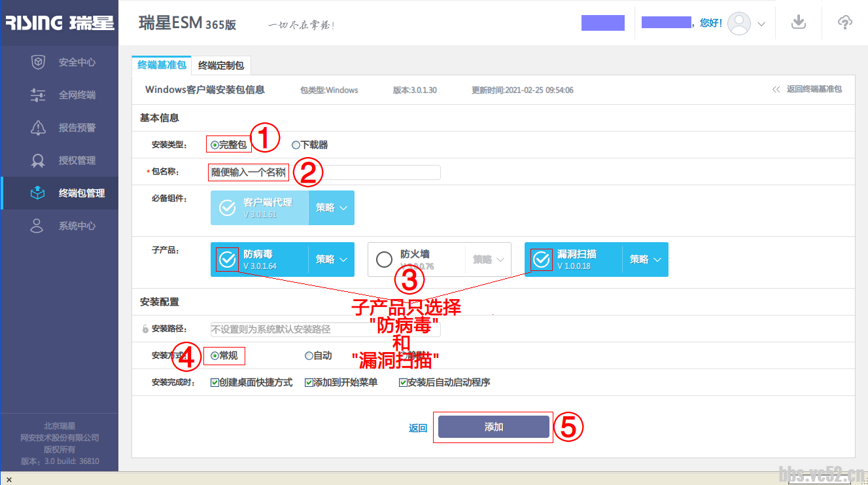
Task: Click the 版本:3.0.1.30 text
Action: (415, 90)
